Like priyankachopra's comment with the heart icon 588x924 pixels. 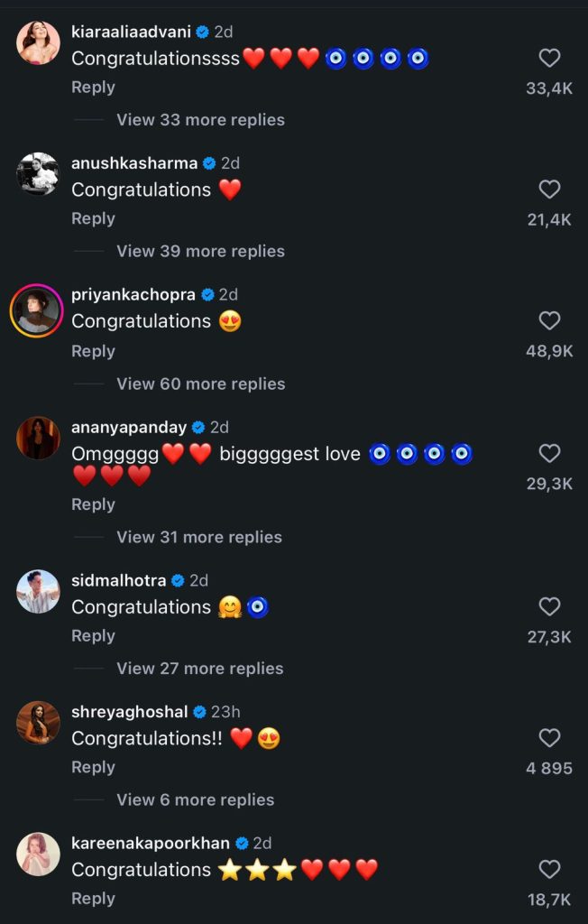550,320
